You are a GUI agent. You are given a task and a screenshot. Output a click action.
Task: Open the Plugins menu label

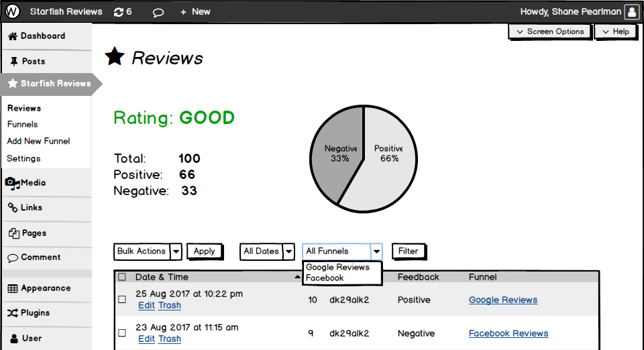[x=36, y=313]
